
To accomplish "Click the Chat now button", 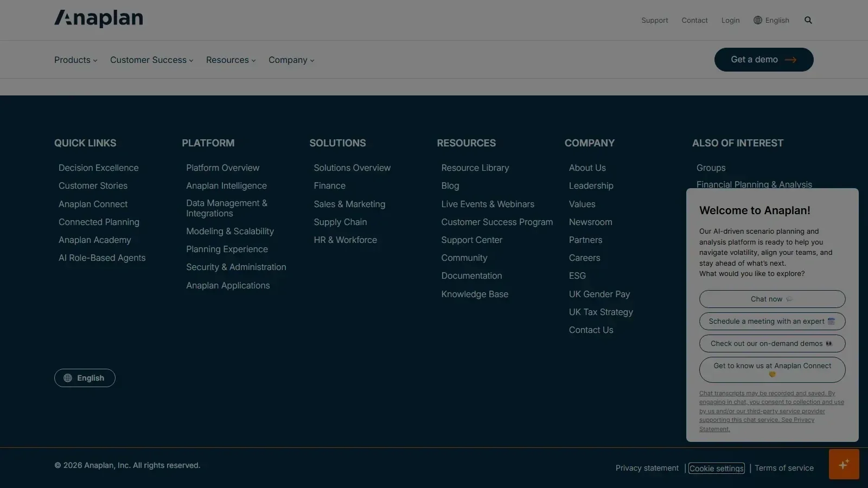I will click(772, 299).
